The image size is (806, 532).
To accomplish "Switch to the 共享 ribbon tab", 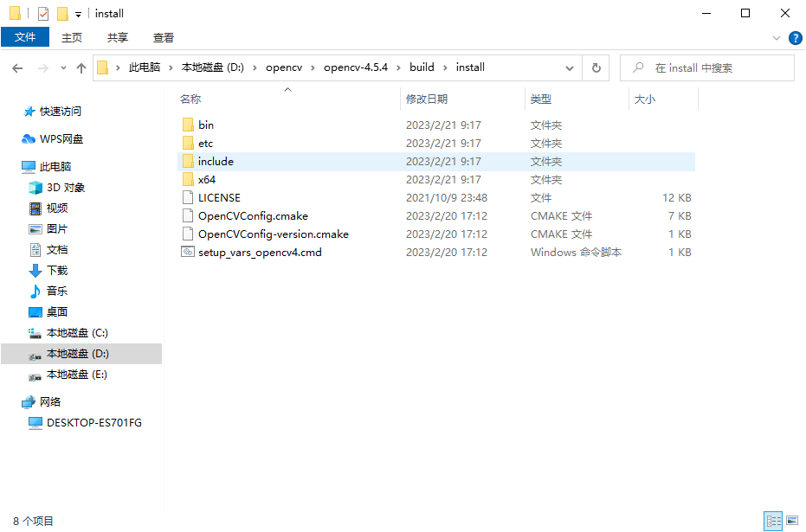I will click(x=118, y=37).
